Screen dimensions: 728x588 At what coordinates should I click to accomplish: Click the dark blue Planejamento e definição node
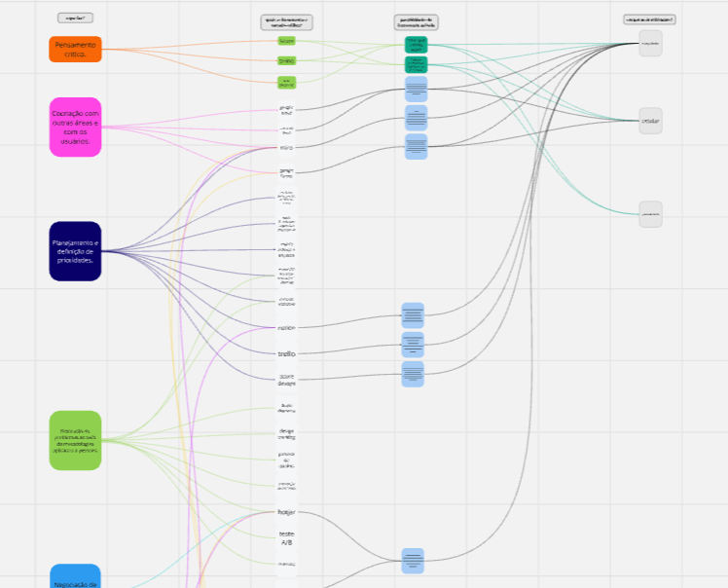pyautogui.click(x=75, y=251)
